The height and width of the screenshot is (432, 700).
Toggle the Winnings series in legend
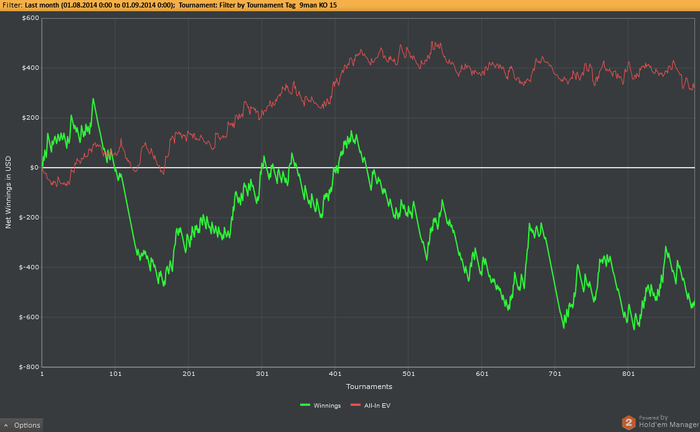click(327, 405)
